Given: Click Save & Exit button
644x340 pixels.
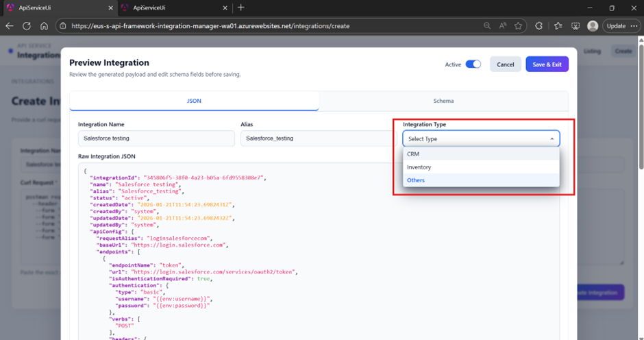Looking at the screenshot, I should coord(547,64).
